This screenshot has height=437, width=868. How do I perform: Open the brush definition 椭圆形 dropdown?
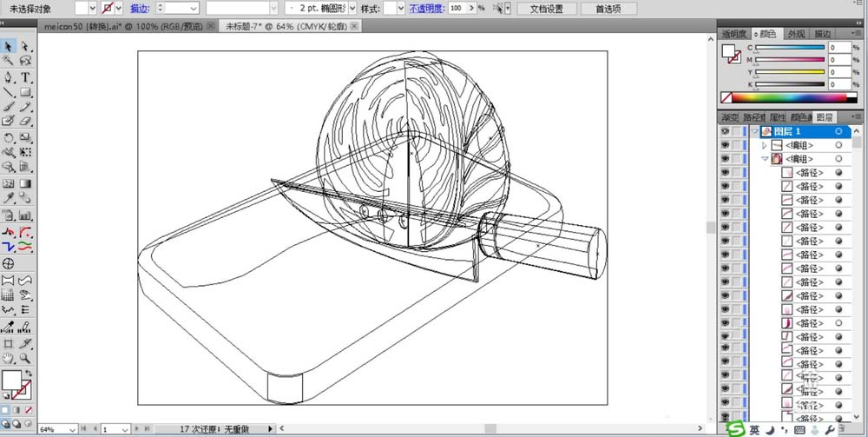[x=352, y=9]
